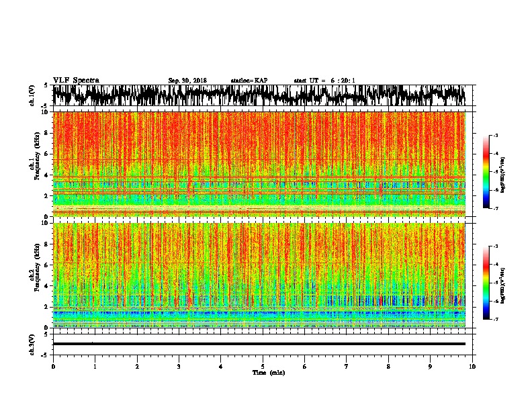
Task: Click the ch.1 spectrogram color scale bar
Action: (486, 172)
